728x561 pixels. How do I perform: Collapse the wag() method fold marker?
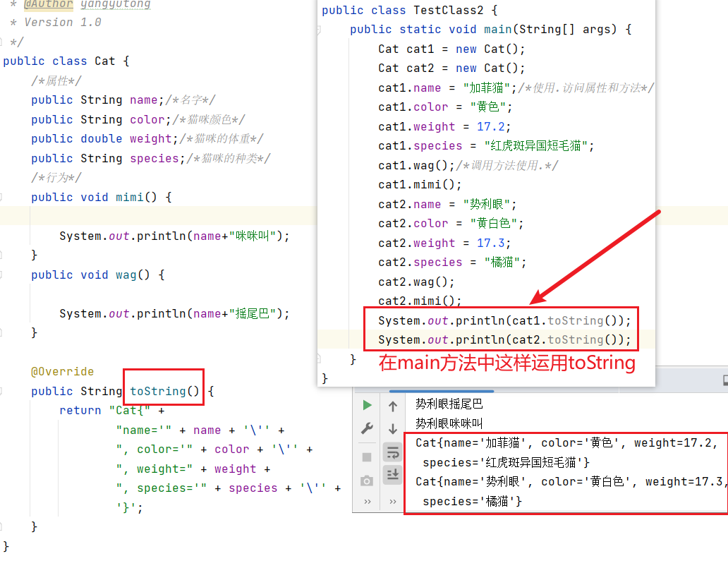tap(1, 275)
